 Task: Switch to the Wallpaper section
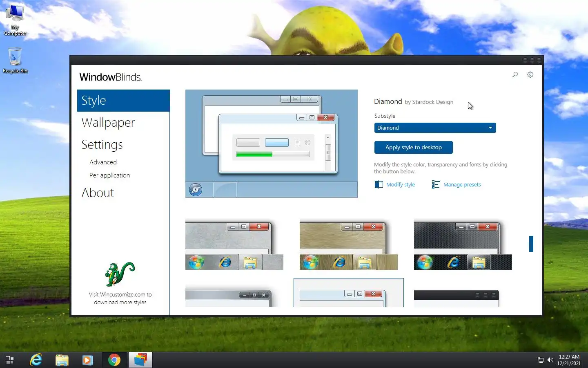click(108, 122)
